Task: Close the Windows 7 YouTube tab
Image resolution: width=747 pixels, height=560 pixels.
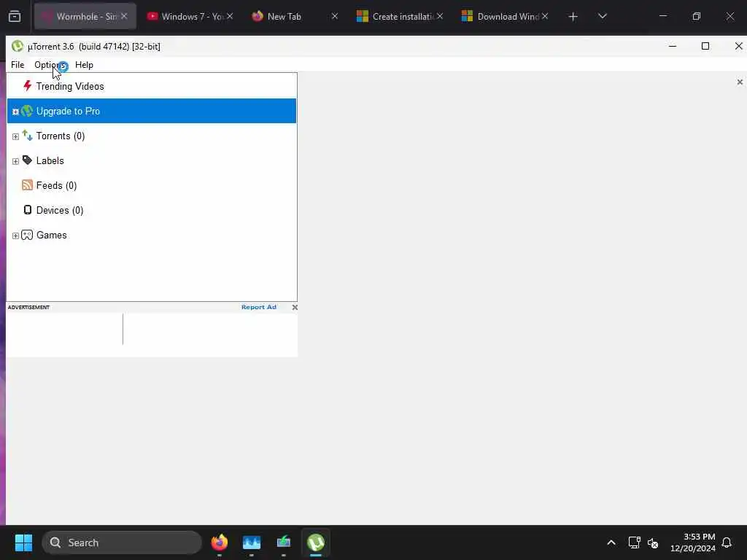Action: (x=230, y=16)
